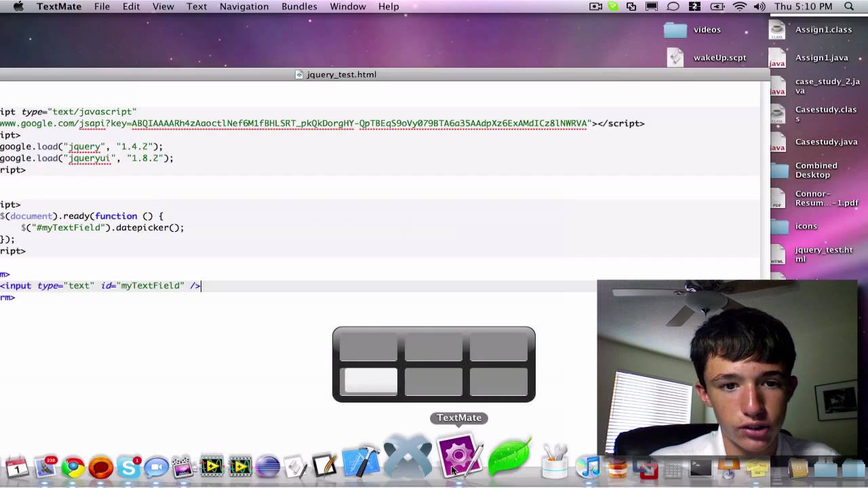Click the Wi-Fi status icon
This screenshot has width=868, height=488.
pyautogui.click(x=740, y=7)
